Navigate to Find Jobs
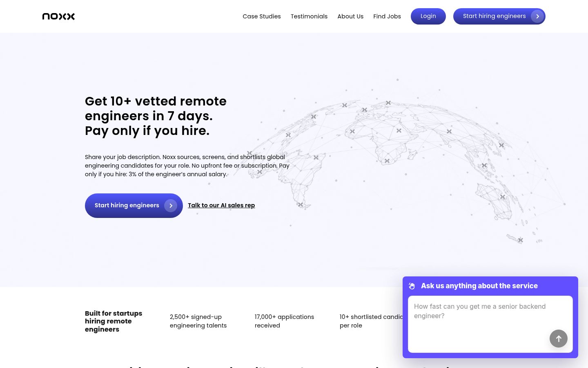The width and height of the screenshot is (588, 368). tap(387, 16)
